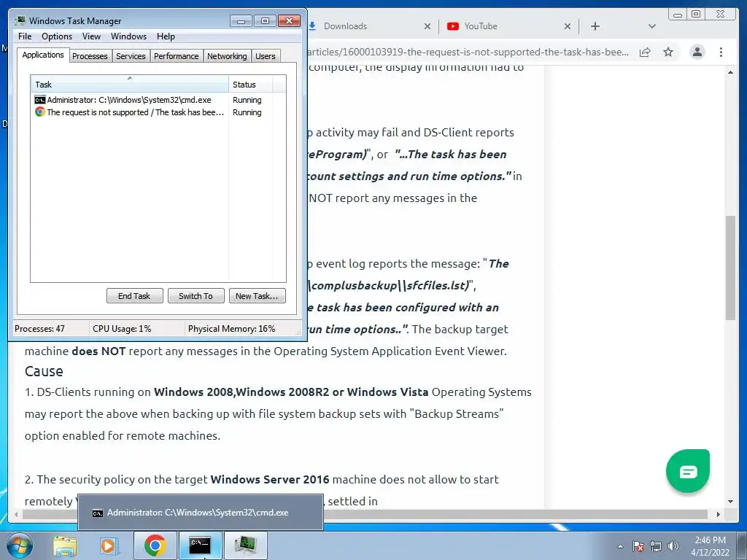Select the Applications tab
The width and height of the screenshot is (747, 560).
(43, 55)
